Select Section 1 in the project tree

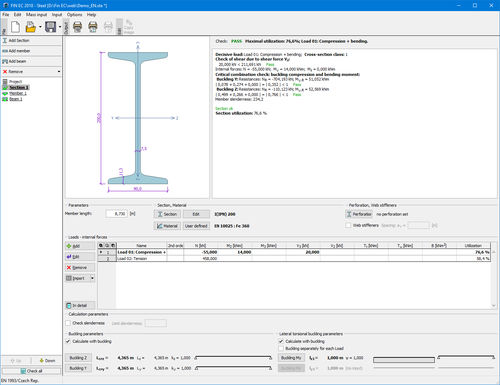pos(19,87)
